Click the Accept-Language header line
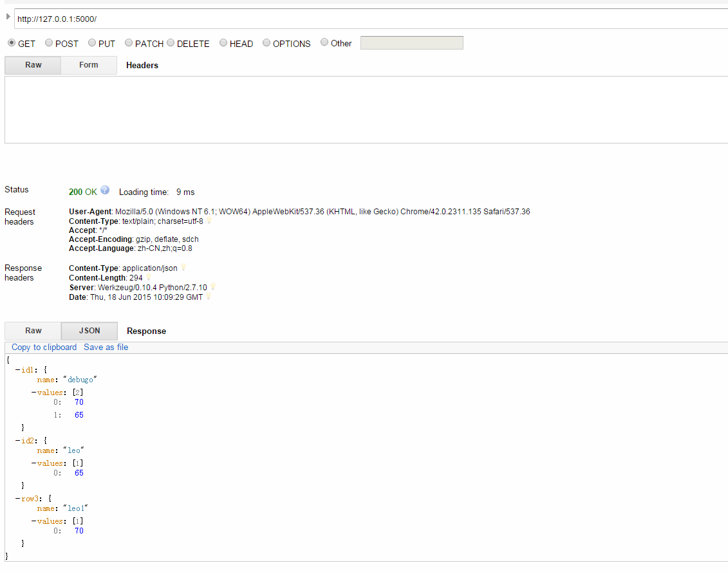Image resolution: width=728 pixels, height=574 pixels. click(x=131, y=248)
